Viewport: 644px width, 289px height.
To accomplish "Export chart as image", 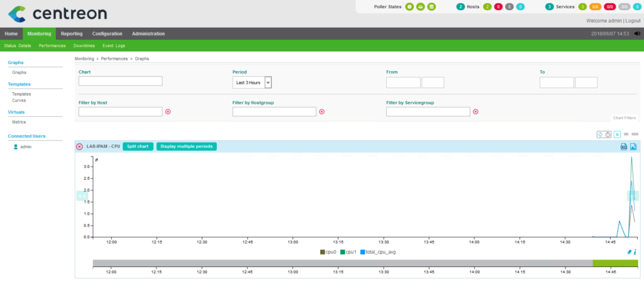I will 633,146.
